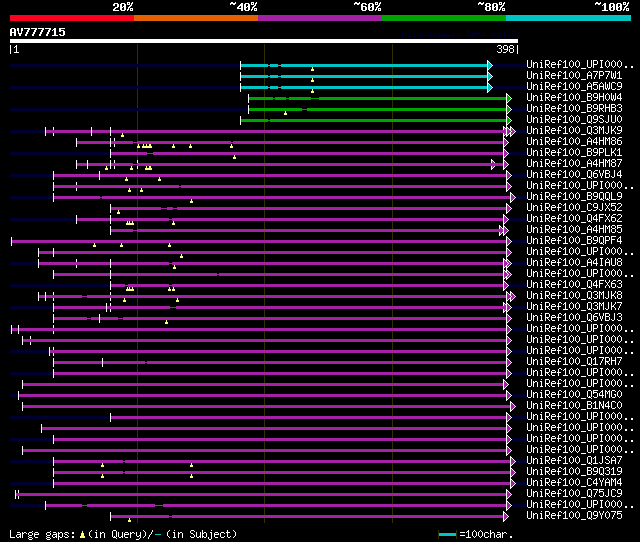Select the UniRef100_C4YAM4 label
The width and height of the screenshot is (640, 542).
point(574,483)
